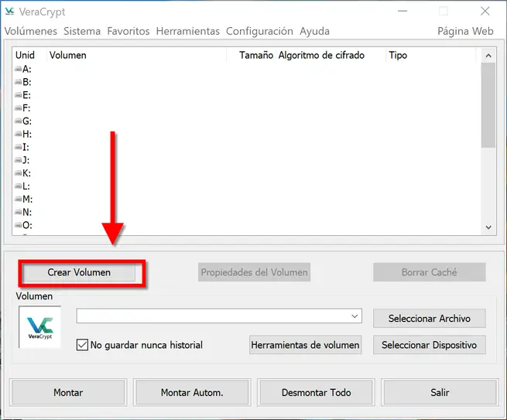The height and width of the screenshot is (420, 507).
Task: Toggle No guardar nunca historial checkbox
Action: (82, 345)
